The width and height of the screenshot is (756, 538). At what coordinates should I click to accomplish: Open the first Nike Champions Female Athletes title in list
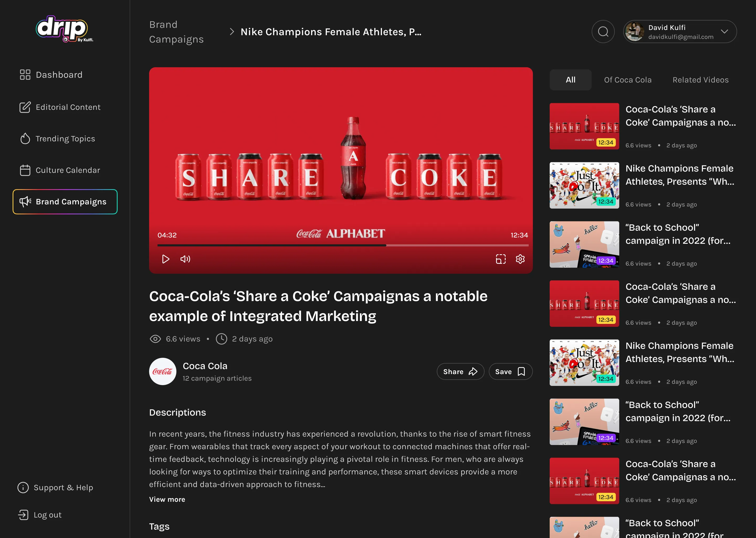680,175
